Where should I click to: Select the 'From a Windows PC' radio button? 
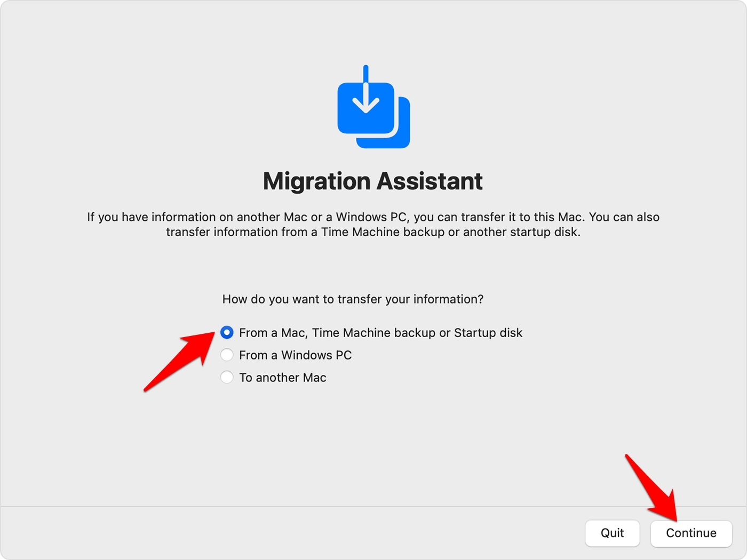pos(227,355)
